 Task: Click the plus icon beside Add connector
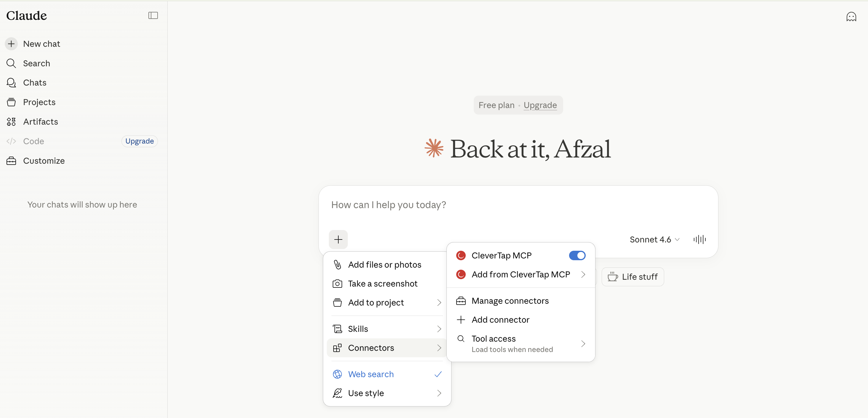pyautogui.click(x=461, y=320)
